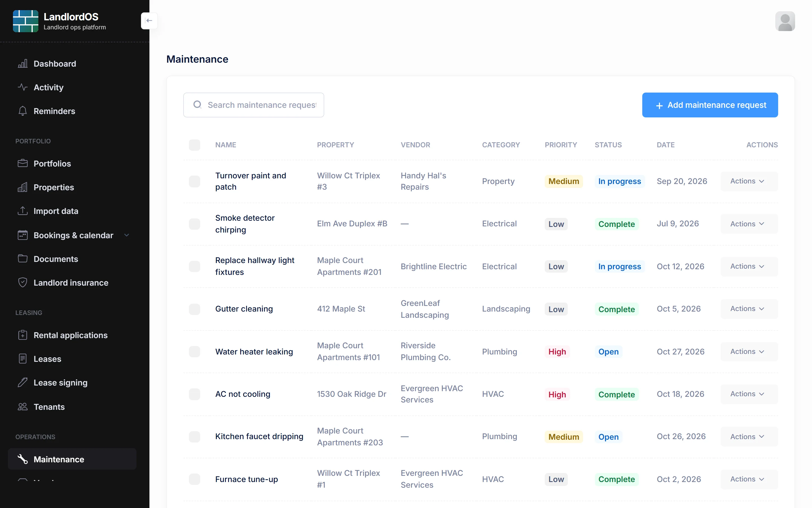The width and height of the screenshot is (812, 508).
Task: Click the Landlord insurance shield icon
Action: point(23,283)
